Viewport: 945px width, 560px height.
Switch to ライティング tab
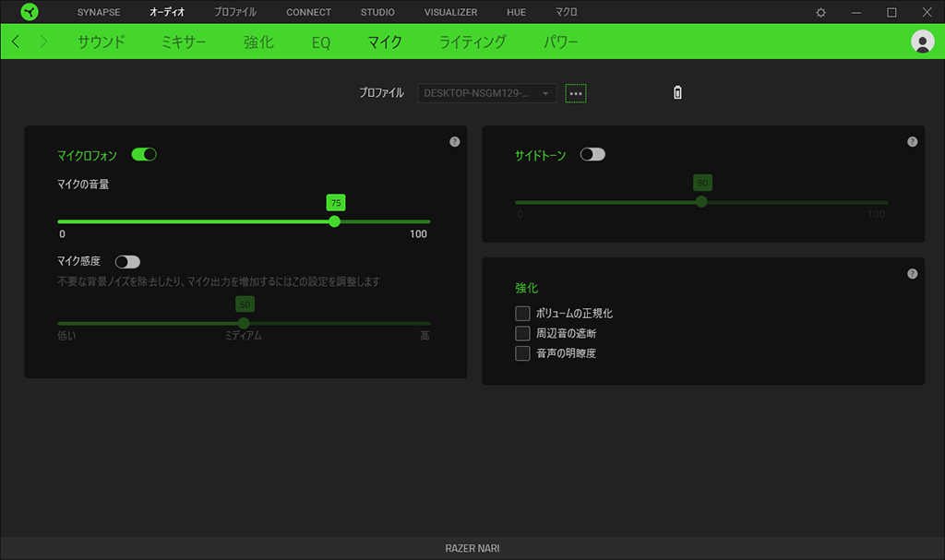click(x=472, y=42)
